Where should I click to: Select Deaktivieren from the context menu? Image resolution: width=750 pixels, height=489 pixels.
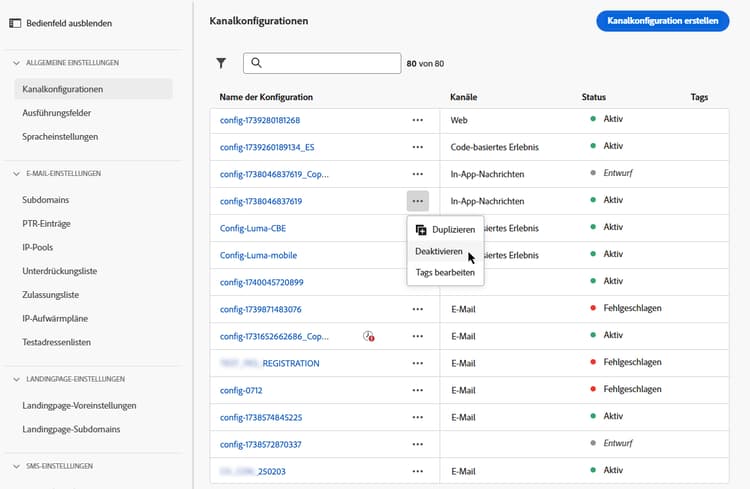(x=439, y=251)
